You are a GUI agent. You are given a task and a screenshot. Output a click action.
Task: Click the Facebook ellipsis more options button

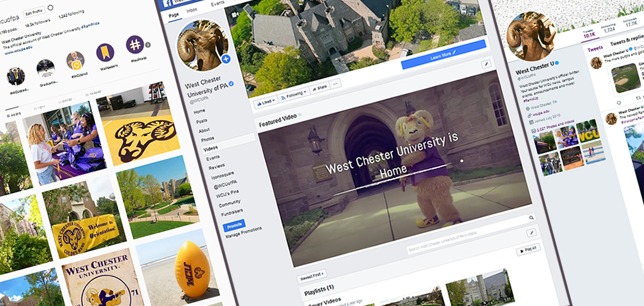[x=335, y=83]
